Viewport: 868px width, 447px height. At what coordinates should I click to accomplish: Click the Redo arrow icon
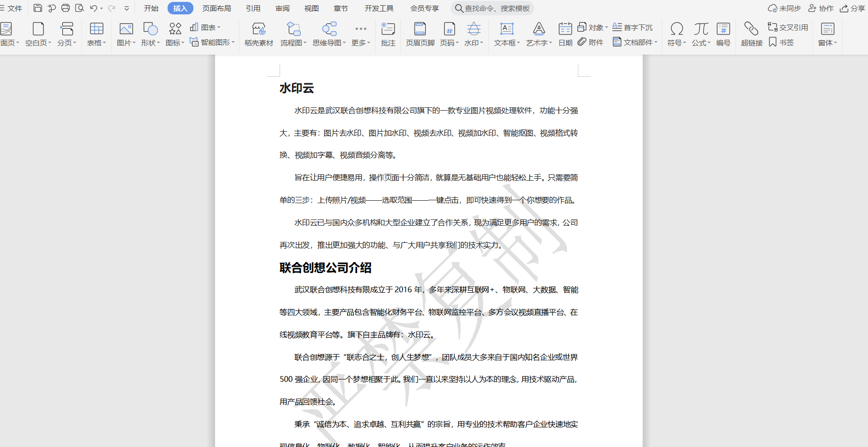(112, 8)
